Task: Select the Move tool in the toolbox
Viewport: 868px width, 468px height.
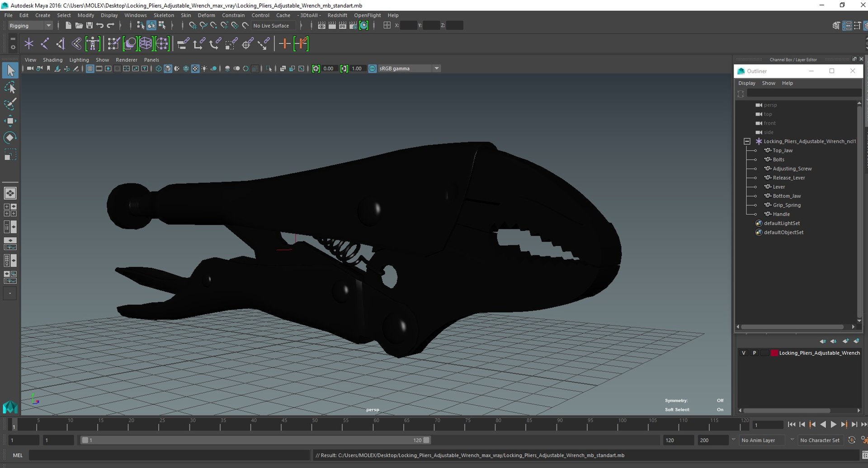Action: click(10, 121)
